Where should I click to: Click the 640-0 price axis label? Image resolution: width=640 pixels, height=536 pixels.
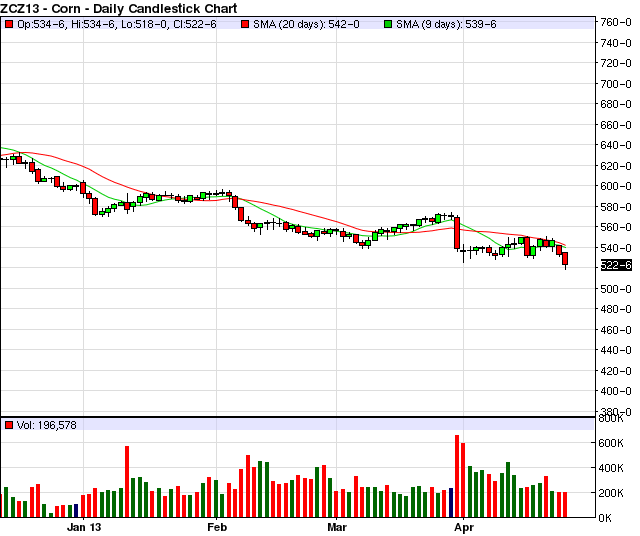[616, 145]
